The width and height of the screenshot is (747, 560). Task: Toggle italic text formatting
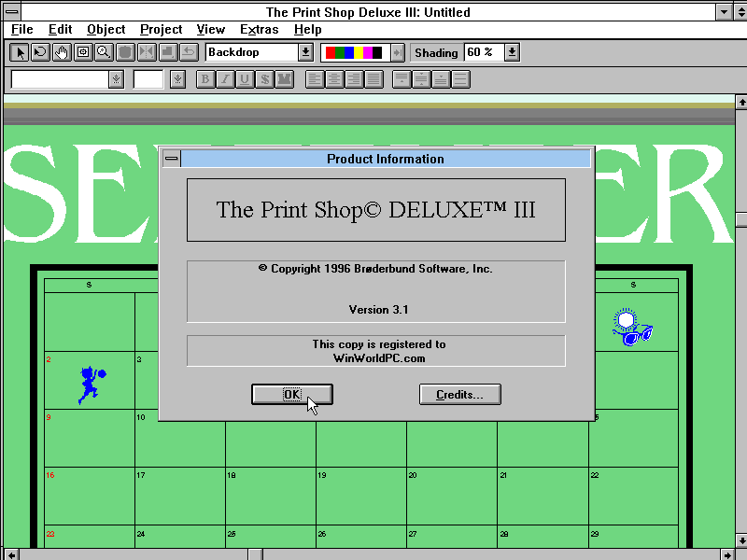(x=225, y=79)
